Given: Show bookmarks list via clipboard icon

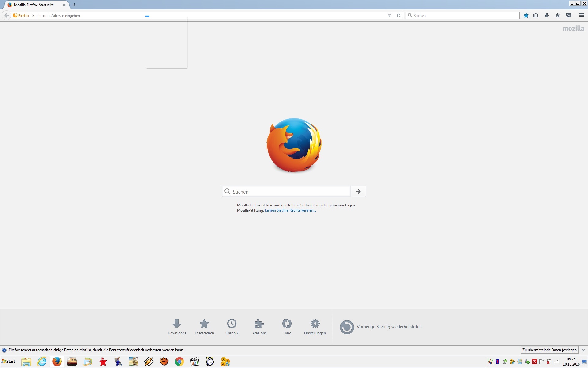Looking at the screenshot, I should coord(536,15).
